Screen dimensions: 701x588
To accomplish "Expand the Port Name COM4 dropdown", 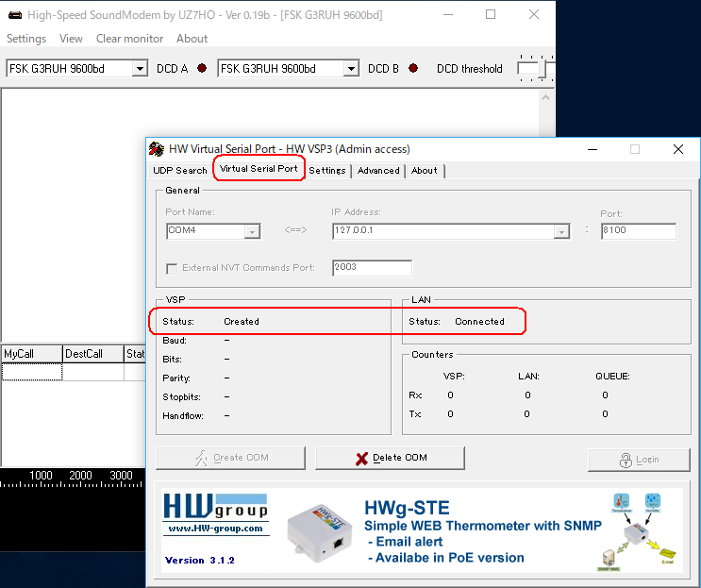I will (x=252, y=231).
